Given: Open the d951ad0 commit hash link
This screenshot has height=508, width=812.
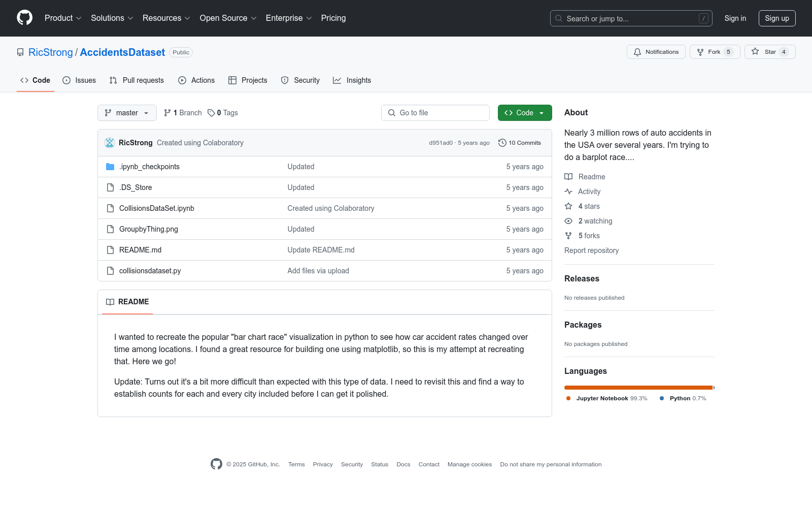Looking at the screenshot, I should coord(441,143).
